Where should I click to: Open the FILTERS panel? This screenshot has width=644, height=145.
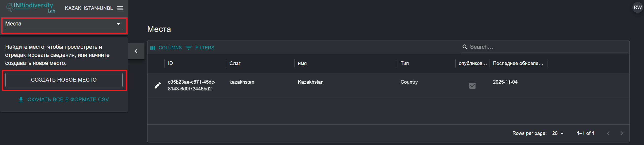200,48
